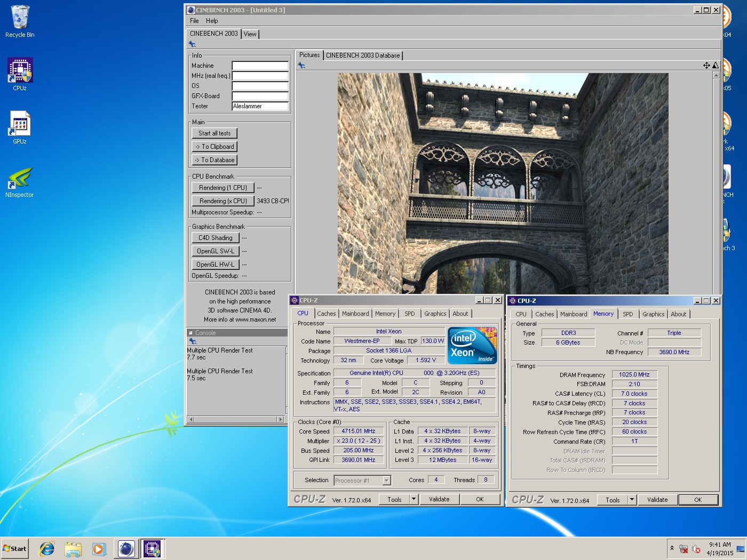The height and width of the screenshot is (560, 747).
Task: Open CPU tab in right CPU-Z window
Action: pos(521,314)
